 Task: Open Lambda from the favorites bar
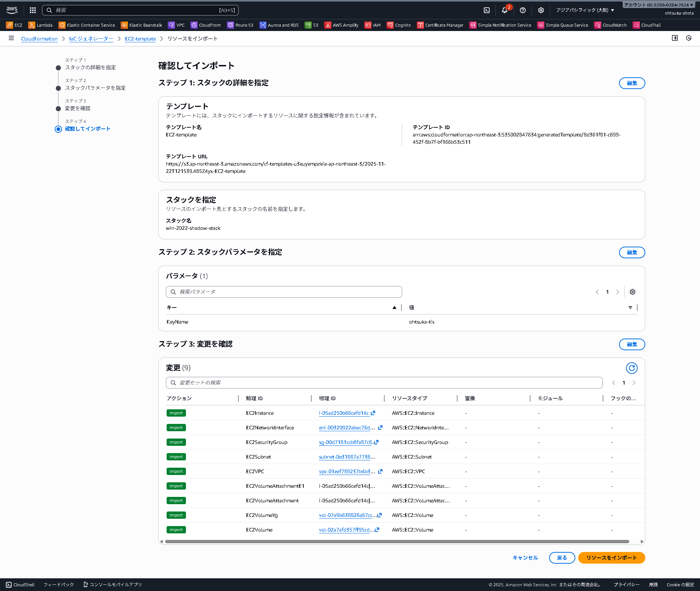[x=41, y=25]
